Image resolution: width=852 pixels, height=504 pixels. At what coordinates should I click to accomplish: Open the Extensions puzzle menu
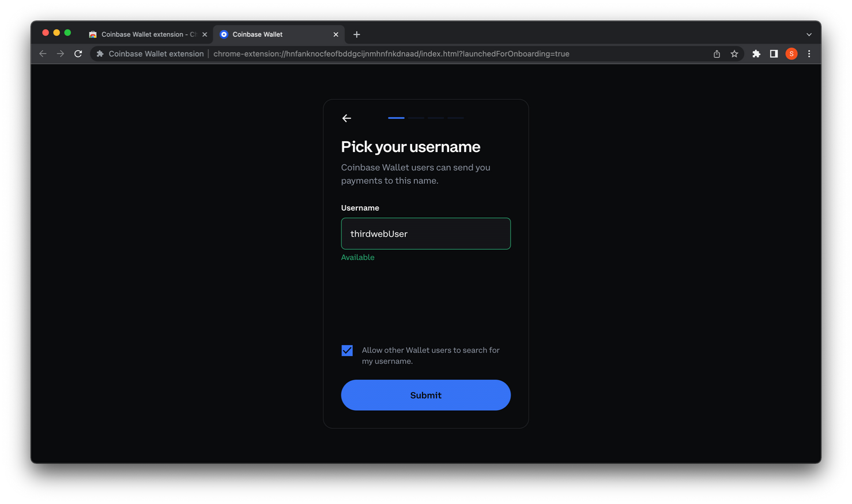coord(756,54)
